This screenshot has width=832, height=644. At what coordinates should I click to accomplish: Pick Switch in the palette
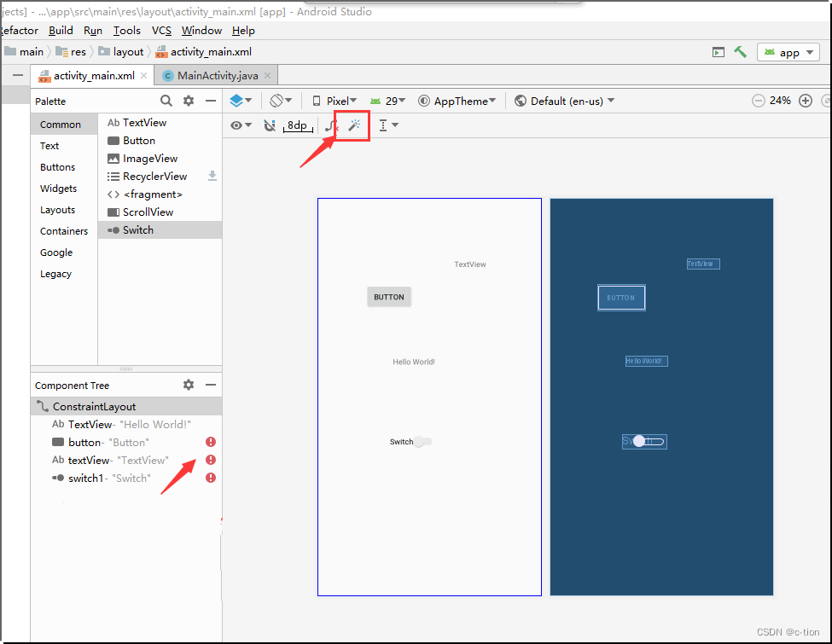160,229
